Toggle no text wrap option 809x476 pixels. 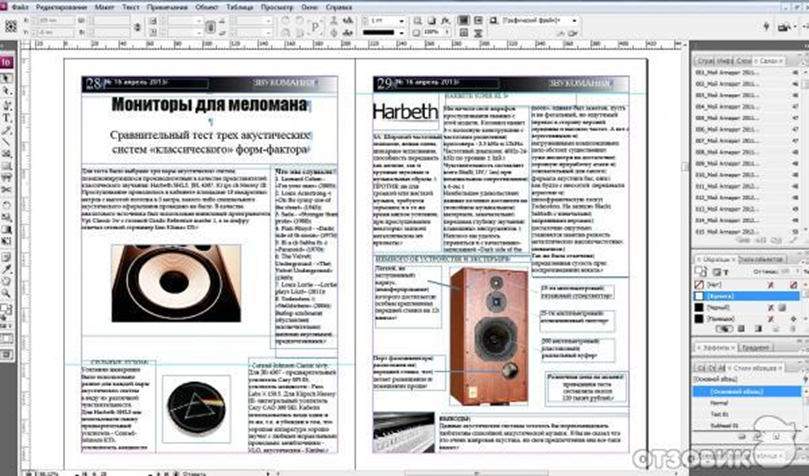(x=464, y=21)
